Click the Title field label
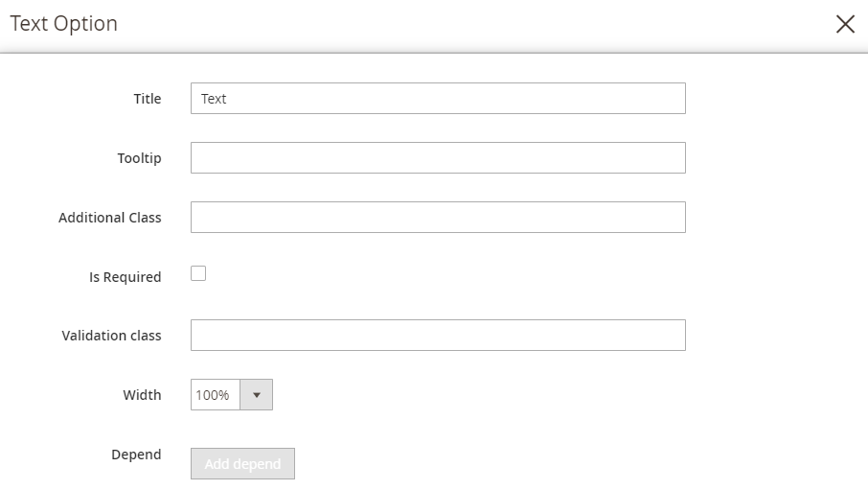This screenshot has width=868, height=490. (147, 99)
